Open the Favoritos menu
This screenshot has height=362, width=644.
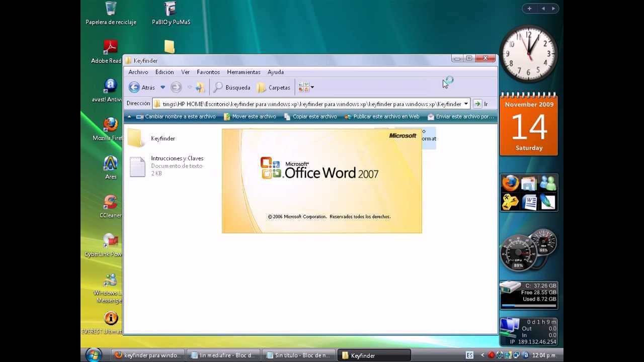pos(208,72)
